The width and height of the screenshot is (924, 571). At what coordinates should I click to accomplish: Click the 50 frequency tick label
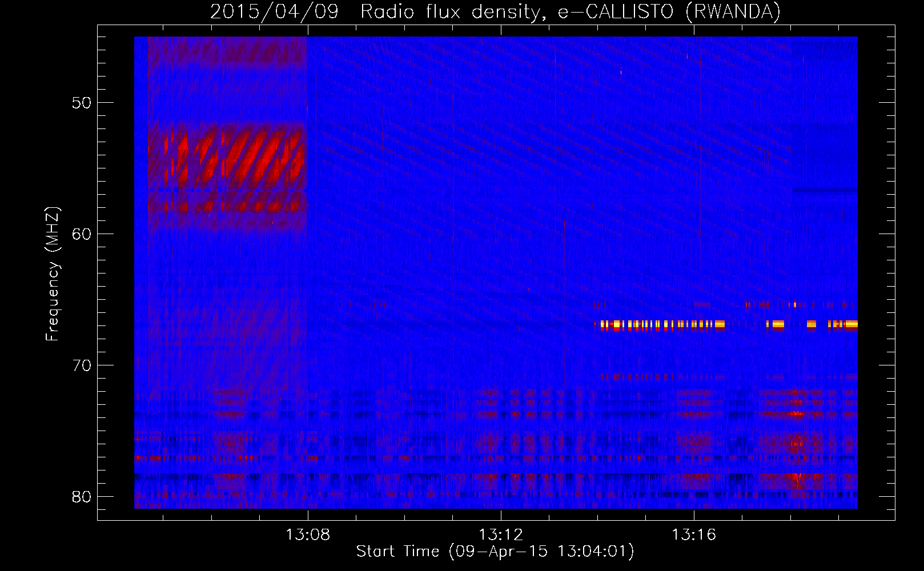(82, 103)
